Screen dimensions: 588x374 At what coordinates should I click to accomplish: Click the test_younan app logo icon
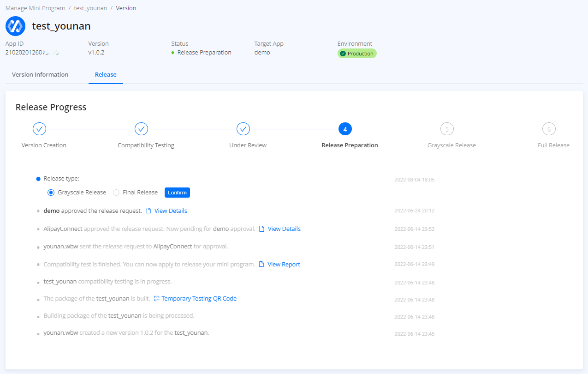pyautogui.click(x=15, y=26)
